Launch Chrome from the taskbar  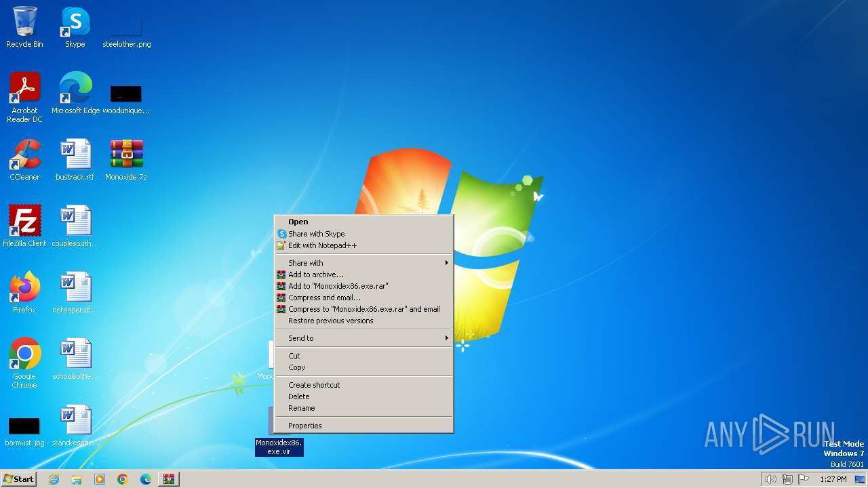tap(123, 479)
